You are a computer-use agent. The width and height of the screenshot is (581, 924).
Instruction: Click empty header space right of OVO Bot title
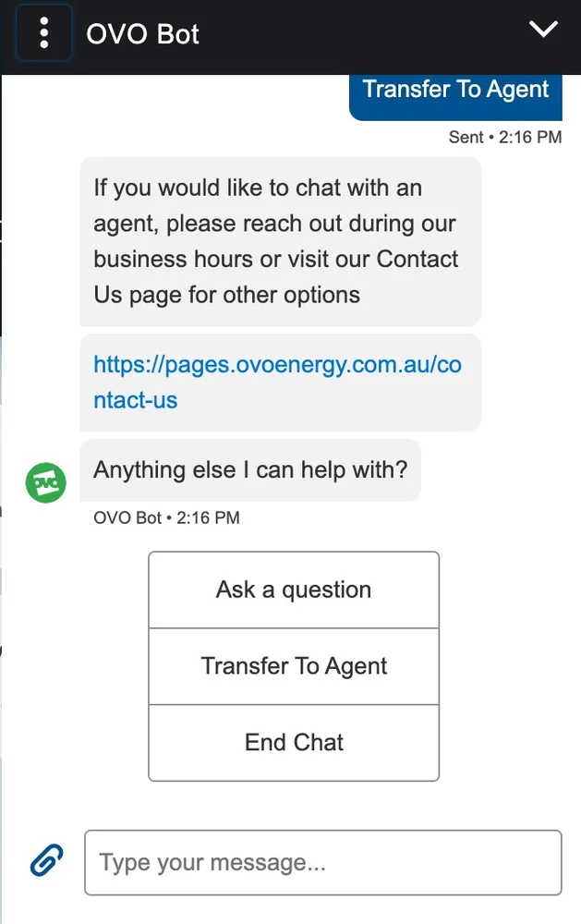point(369,35)
